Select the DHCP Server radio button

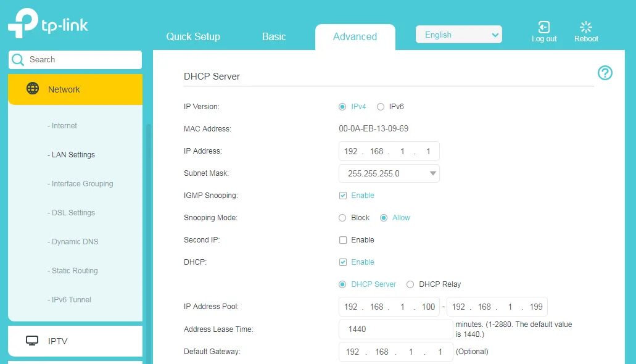coord(342,284)
